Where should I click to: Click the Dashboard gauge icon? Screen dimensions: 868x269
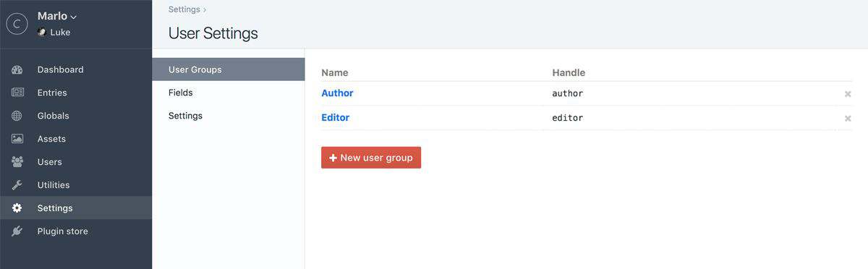tap(17, 69)
